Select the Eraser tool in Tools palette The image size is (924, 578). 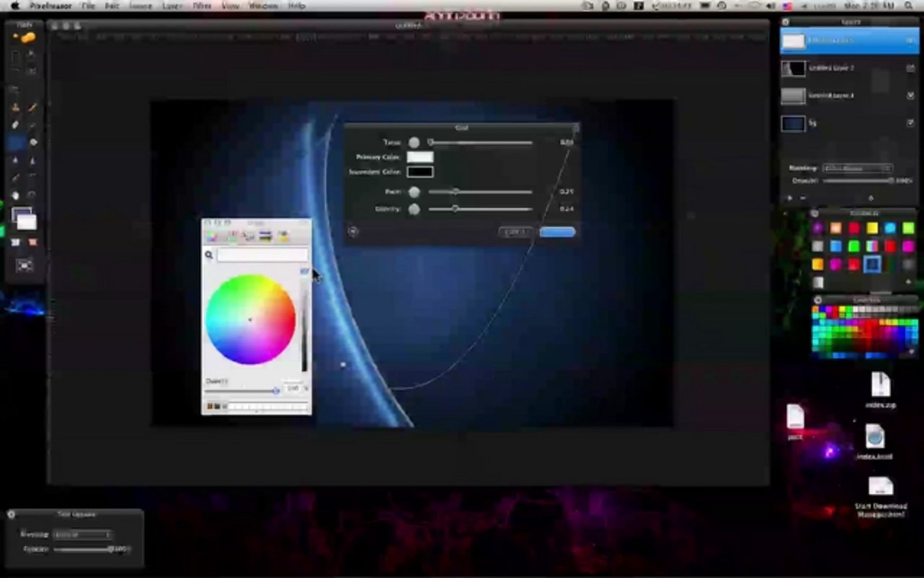15,125
